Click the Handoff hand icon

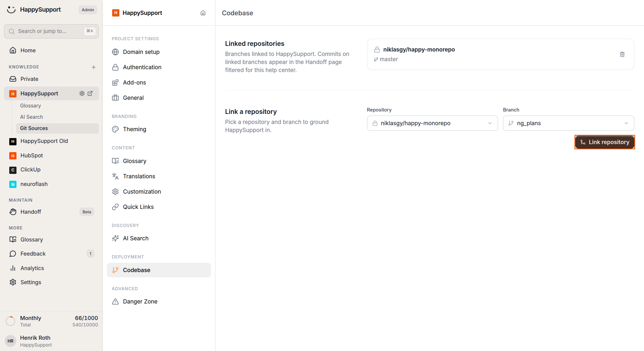pyautogui.click(x=13, y=212)
